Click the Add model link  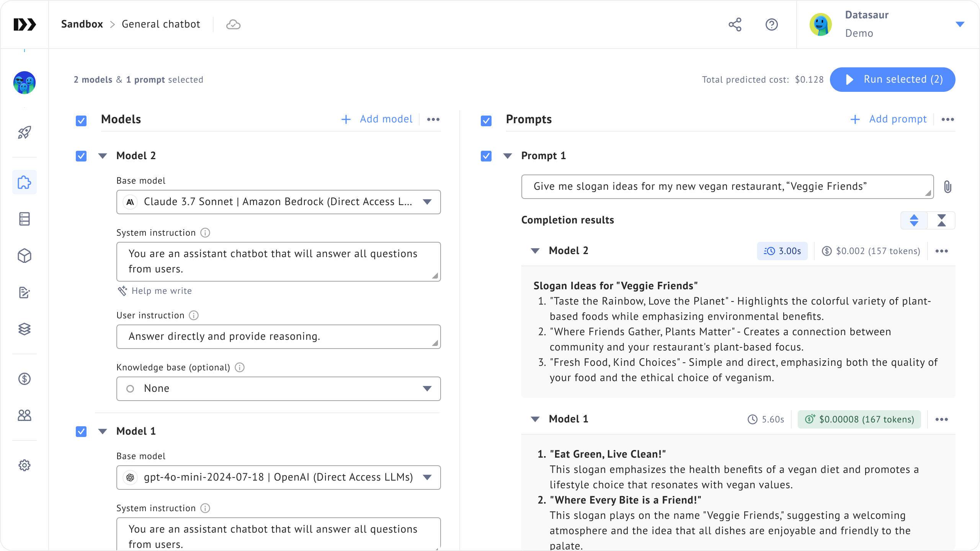point(377,119)
